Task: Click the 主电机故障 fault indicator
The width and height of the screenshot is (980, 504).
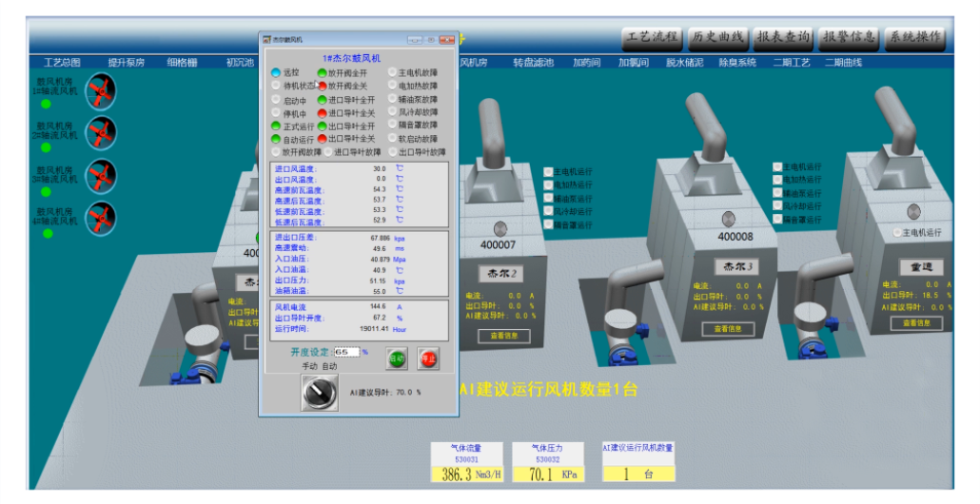Action: [393, 72]
